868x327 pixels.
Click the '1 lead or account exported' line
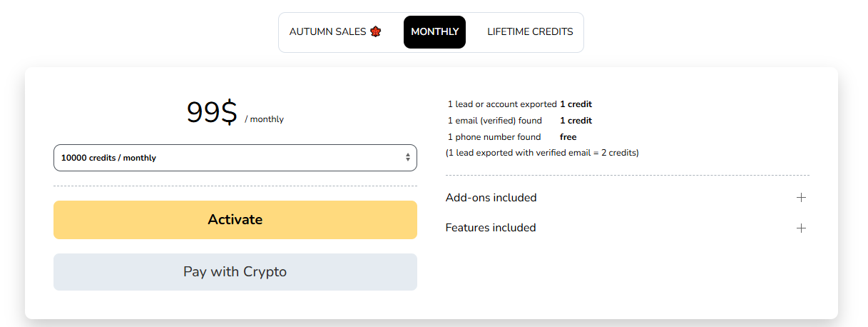[x=502, y=104]
